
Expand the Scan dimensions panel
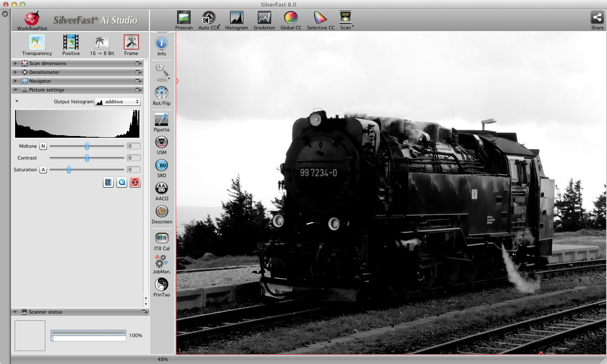pos(16,63)
